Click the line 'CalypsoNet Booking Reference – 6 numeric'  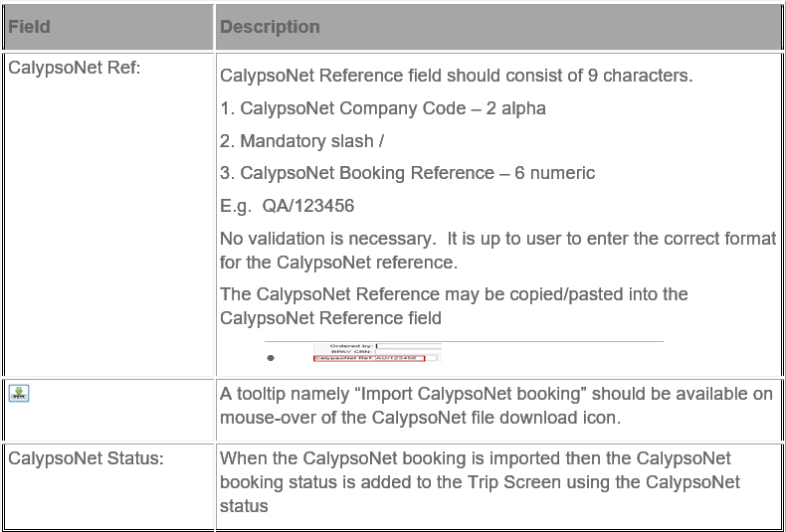(408, 173)
